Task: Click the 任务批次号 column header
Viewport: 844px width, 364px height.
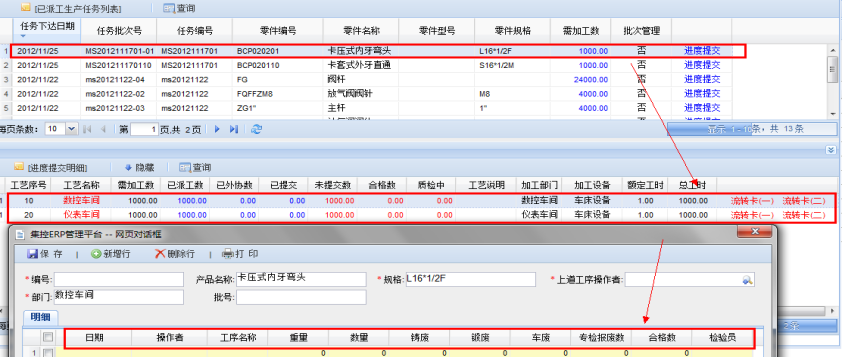Action: pyautogui.click(x=119, y=30)
